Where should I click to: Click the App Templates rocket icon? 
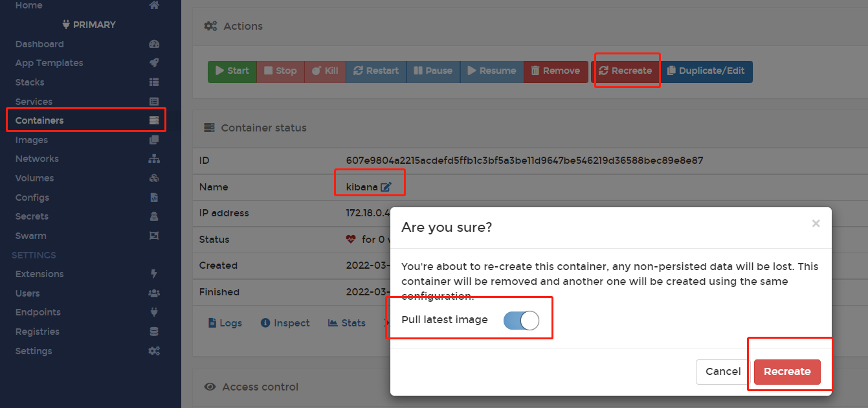pos(153,63)
